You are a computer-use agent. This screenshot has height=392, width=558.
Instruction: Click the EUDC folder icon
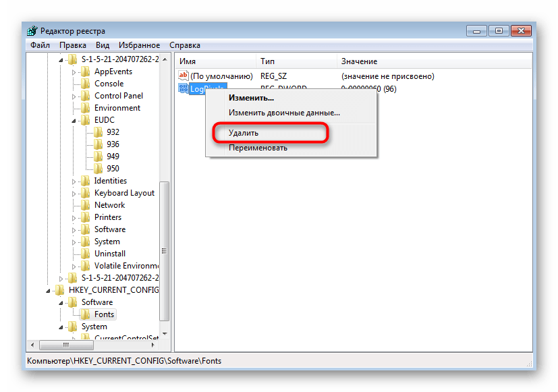(x=86, y=120)
